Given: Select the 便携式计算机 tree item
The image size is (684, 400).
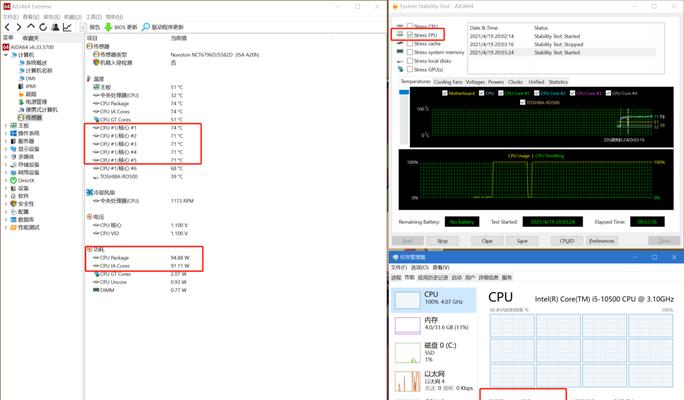Looking at the screenshot, I should coord(38,110).
